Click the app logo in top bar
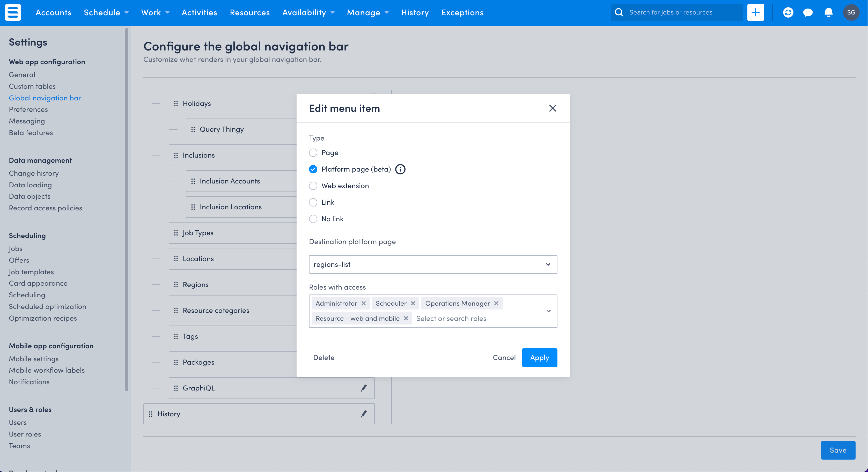The image size is (868, 472). tap(13, 12)
